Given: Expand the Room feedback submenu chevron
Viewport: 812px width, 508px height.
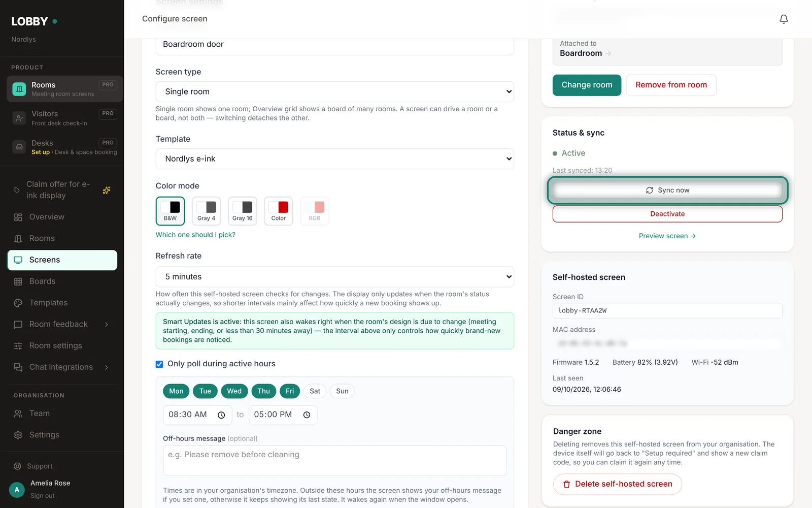Looking at the screenshot, I should [107, 325].
